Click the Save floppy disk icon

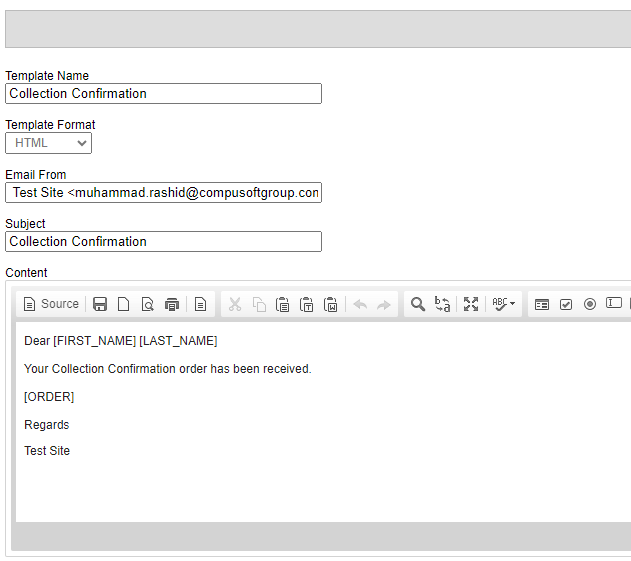pyautogui.click(x=100, y=304)
